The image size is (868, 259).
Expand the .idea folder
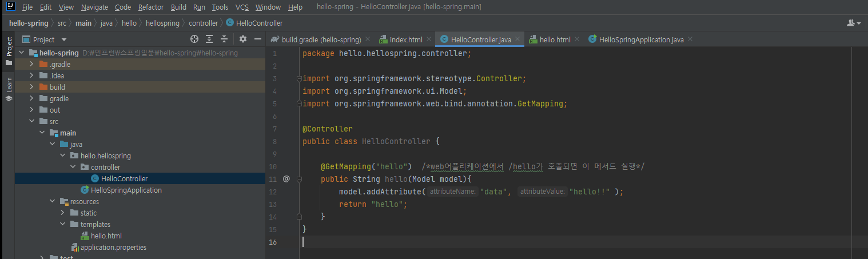[x=32, y=75]
